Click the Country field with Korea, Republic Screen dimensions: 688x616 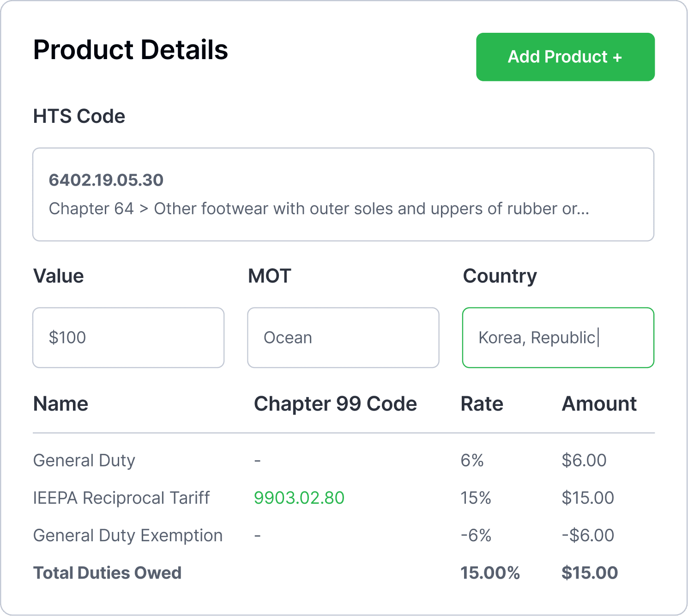pos(558,338)
